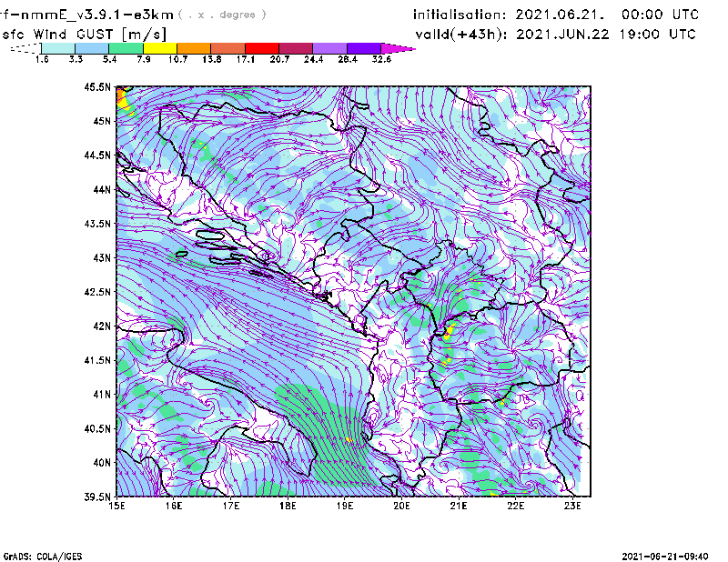
Task: Click the '43.5N' latitude label
Action: click(97, 224)
